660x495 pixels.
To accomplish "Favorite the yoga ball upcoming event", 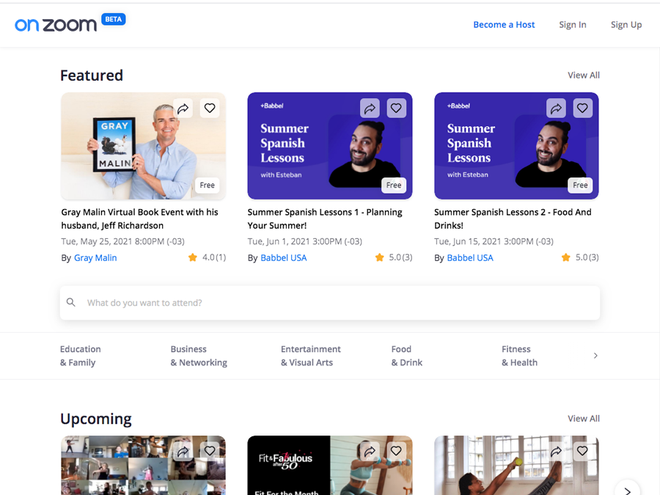I will pos(583,452).
